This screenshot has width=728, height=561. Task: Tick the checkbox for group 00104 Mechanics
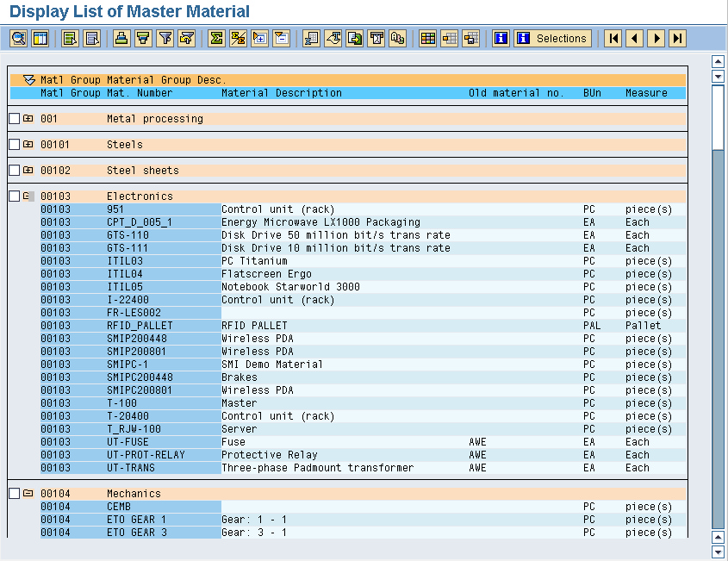[15, 493]
